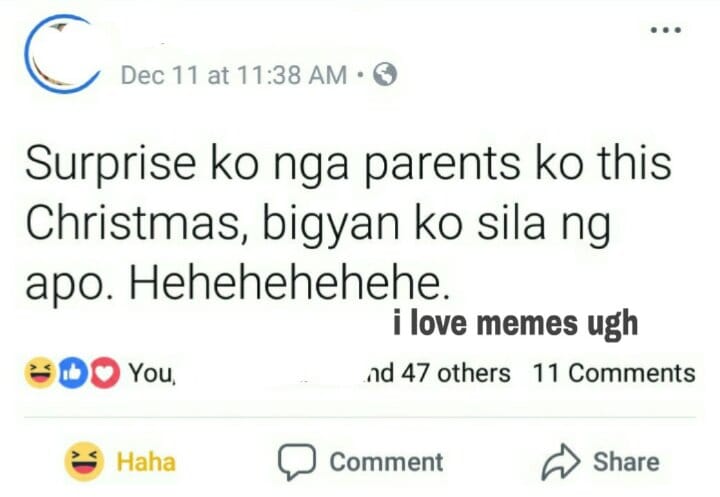Click the post line starting "Surprise ko nga"

pyautogui.click(x=348, y=164)
